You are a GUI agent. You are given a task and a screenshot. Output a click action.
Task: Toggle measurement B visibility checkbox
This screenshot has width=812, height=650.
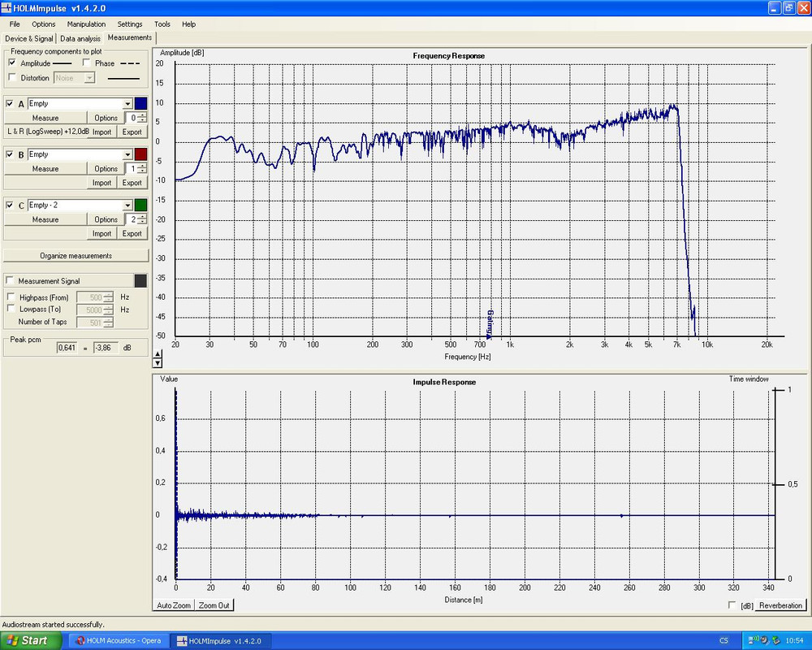click(10, 154)
